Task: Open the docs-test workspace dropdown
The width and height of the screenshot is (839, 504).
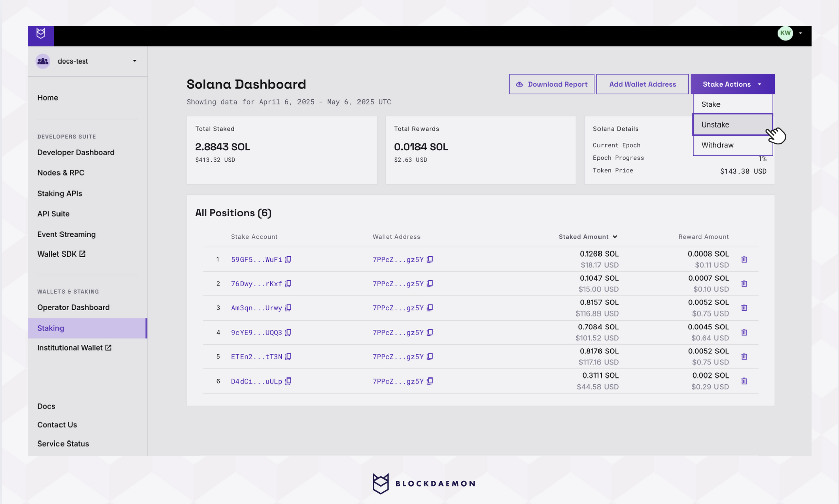Action: click(x=88, y=61)
